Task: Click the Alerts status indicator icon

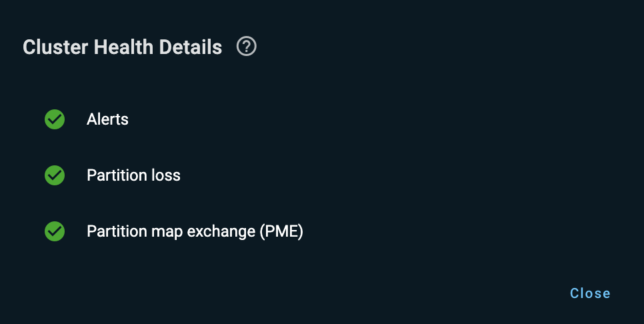Action: (55, 119)
